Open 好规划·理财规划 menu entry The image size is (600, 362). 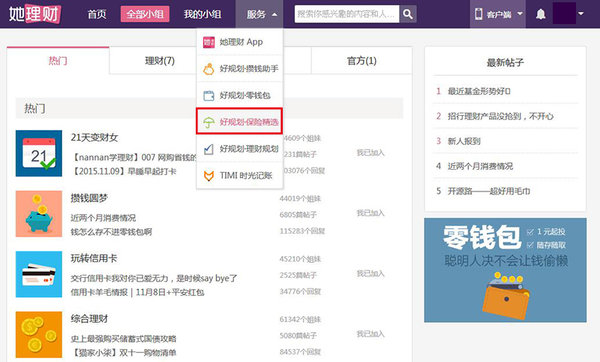(x=240, y=149)
